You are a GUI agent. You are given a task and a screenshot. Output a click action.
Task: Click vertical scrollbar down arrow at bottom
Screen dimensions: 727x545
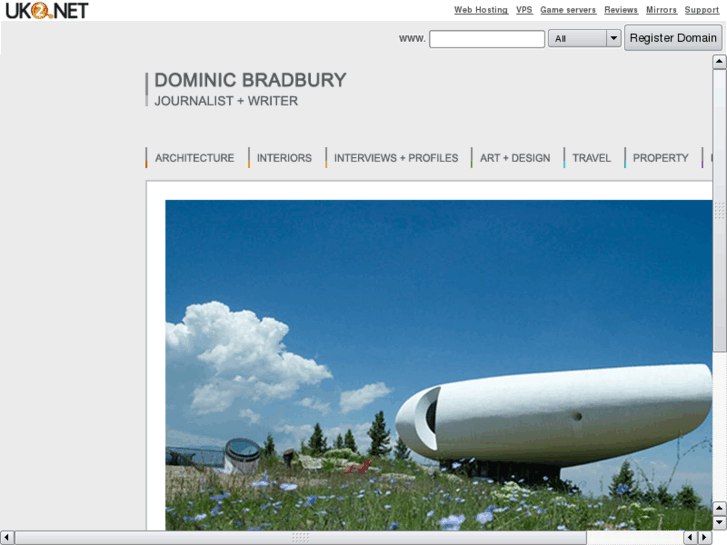coord(719,523)
